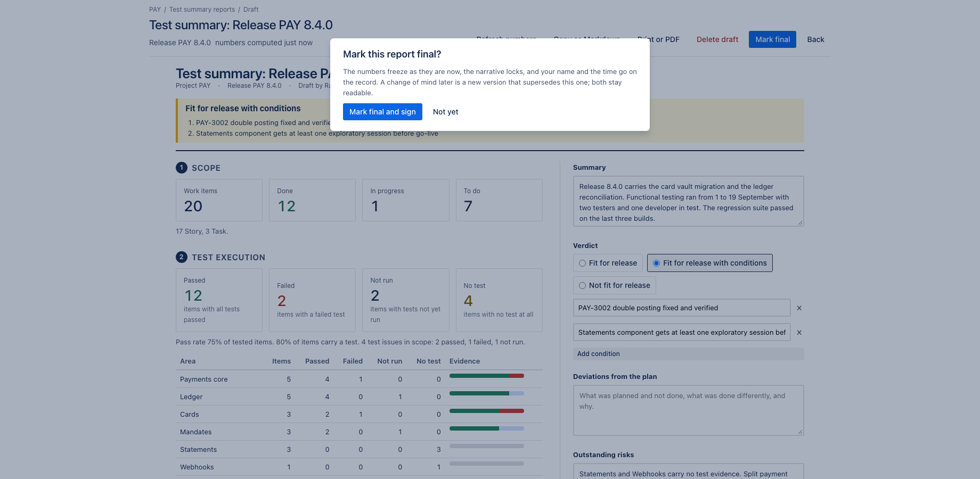Viewport: 980px width, 479px height.
Task: Confirm with Mark final and sign button
Action: pos(382,112)
